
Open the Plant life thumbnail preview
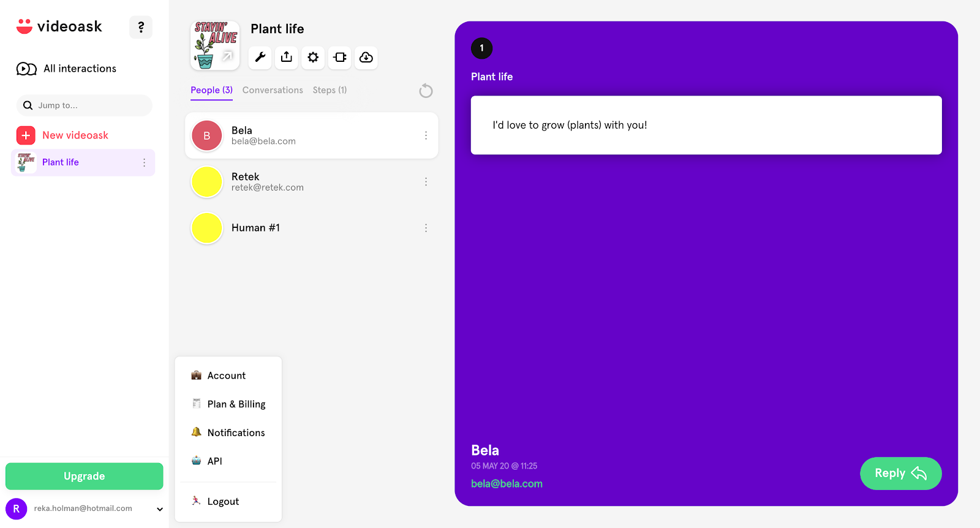point(215,46)
